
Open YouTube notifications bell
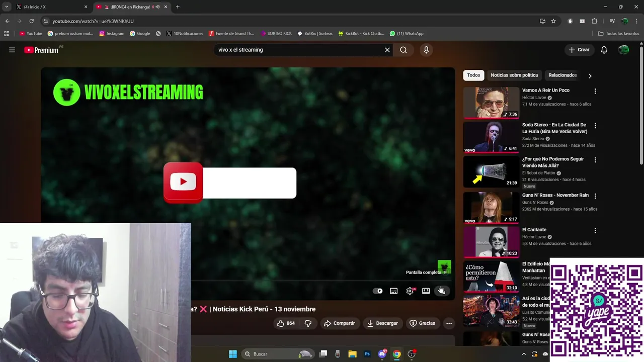point(604,50)
